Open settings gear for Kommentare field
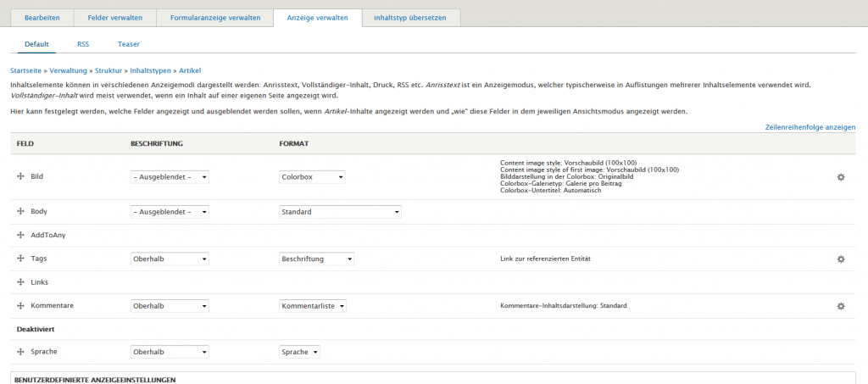 point(840,305)
